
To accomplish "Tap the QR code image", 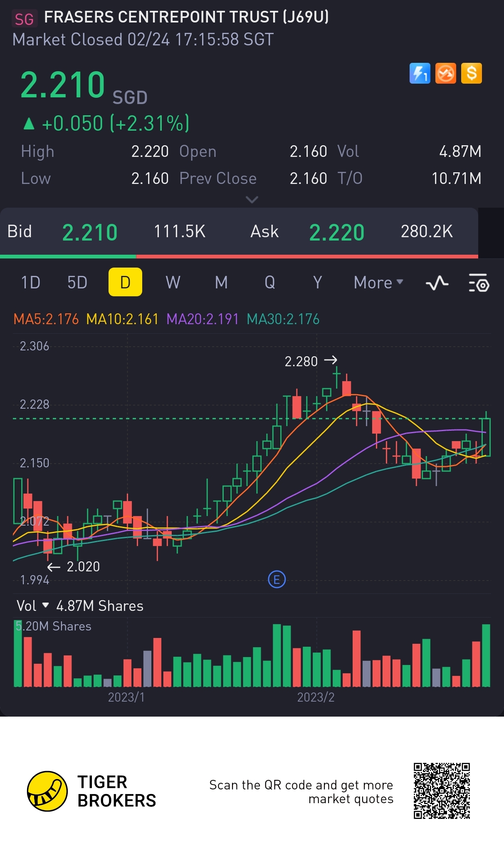I will [x=442, y=791].
